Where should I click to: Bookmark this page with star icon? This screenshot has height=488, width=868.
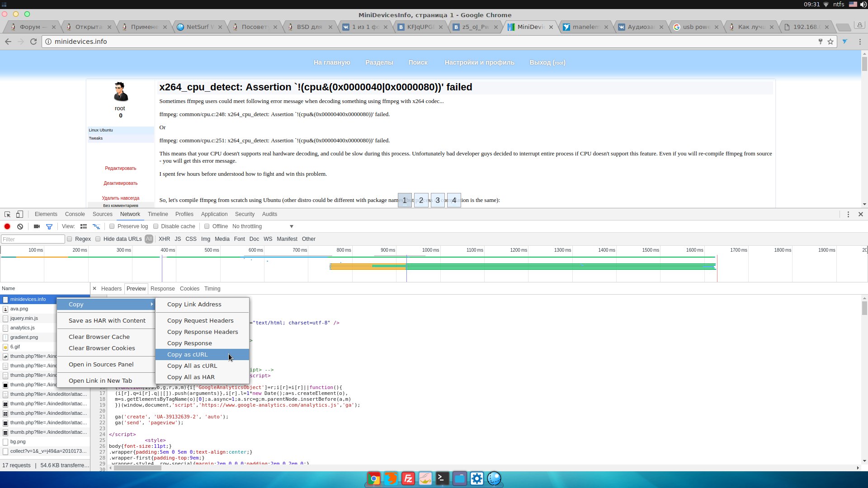[830, 42]
